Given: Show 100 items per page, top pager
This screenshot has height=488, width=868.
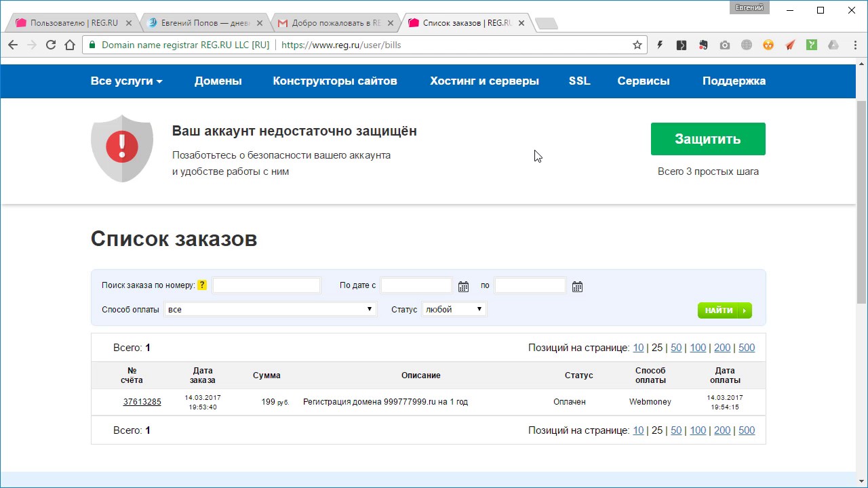Looking at the screenshot, I should point(698,348).
